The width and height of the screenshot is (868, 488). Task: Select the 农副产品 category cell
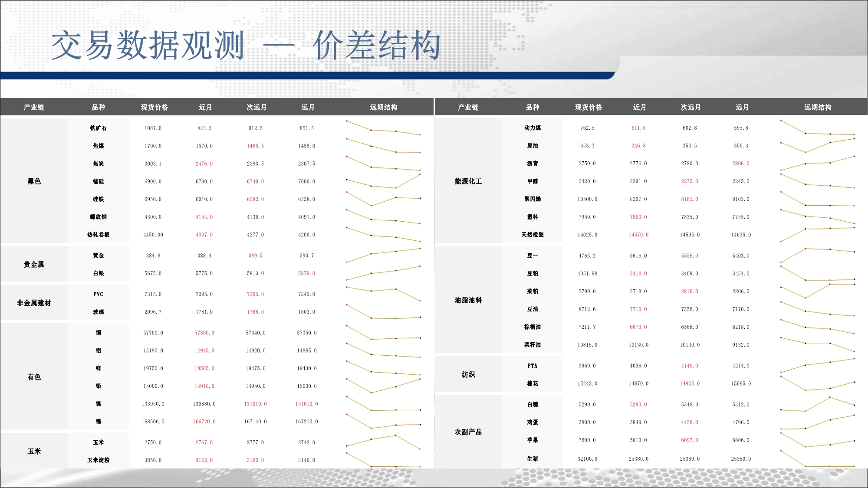pos(468,432)
